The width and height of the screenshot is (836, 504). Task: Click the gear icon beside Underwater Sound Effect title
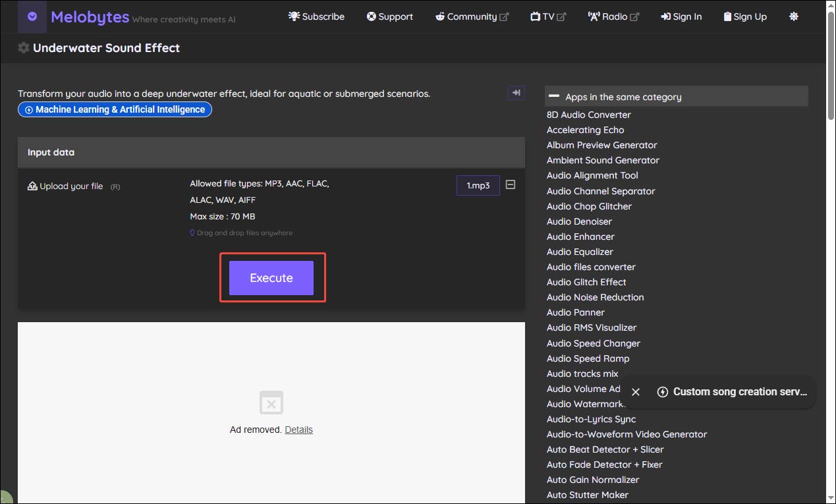pos(23,47)
